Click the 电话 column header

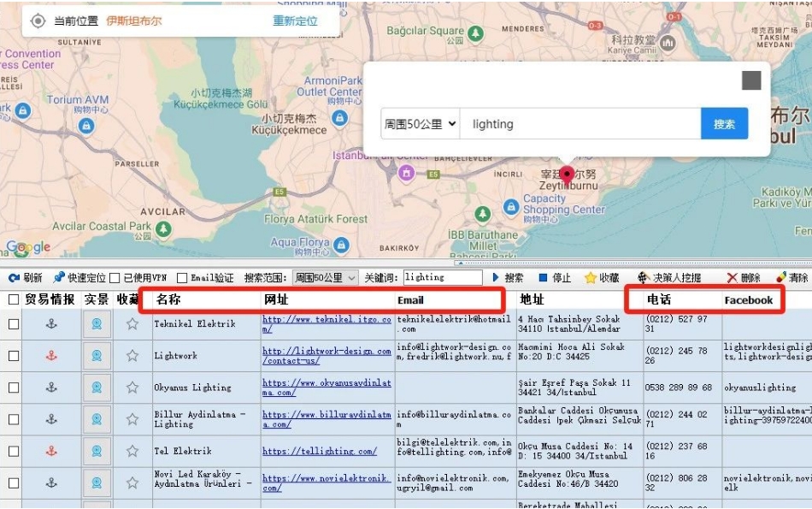point(659,299)
